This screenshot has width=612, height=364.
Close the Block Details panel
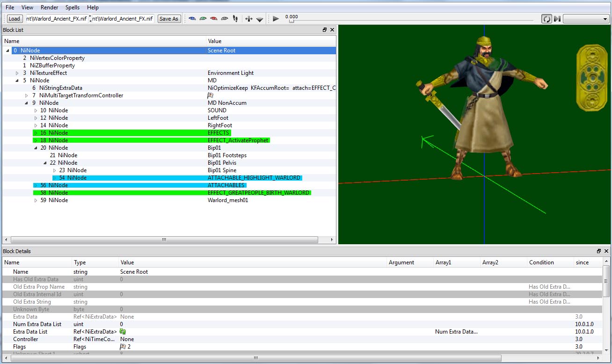pyautogui.click(x=606, y=251)
